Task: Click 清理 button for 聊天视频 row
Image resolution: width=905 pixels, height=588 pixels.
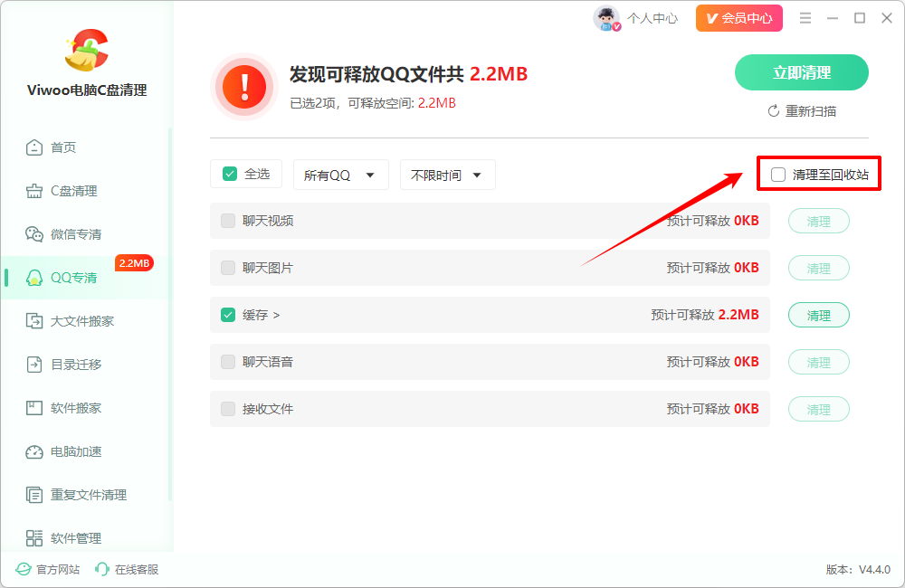Action: pos(818,221)
